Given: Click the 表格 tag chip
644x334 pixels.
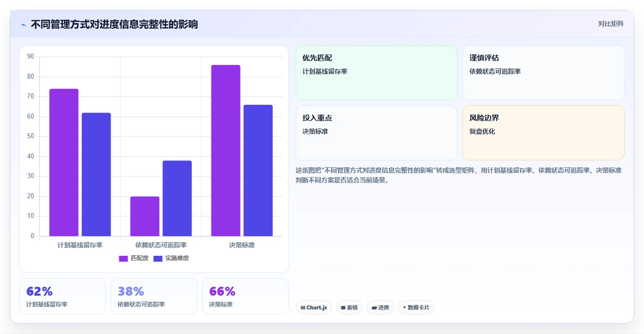Looking at the screenshot, I should point(349,307).
